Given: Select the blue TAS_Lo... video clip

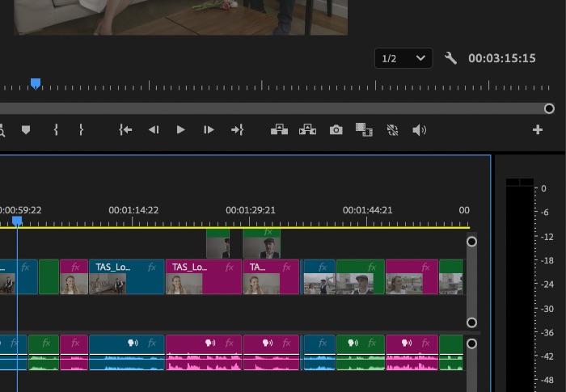Looking at the screenshot, I should tap(127, 277).
